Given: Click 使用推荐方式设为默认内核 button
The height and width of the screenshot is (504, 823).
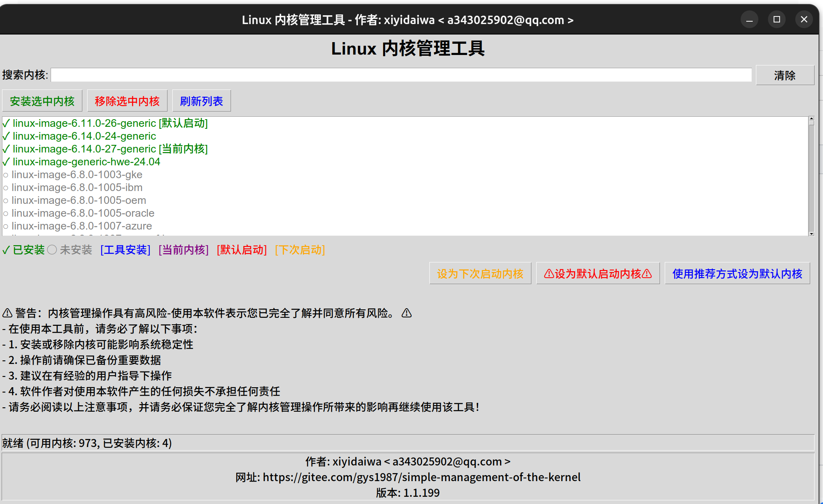Looking at the screenshot, I should tap(737, 274).
